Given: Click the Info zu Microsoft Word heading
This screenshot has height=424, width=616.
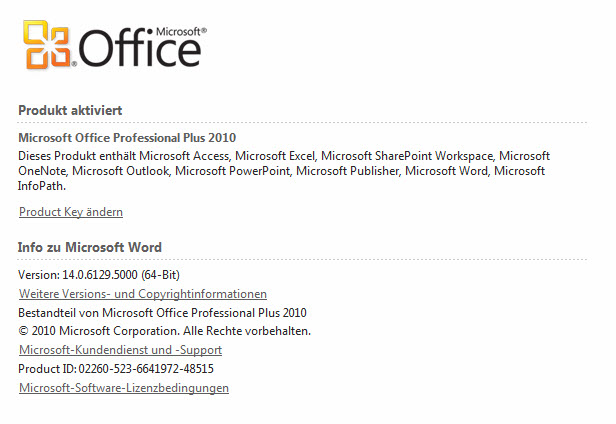Looking at the screenshot, I should pos(90,247).
